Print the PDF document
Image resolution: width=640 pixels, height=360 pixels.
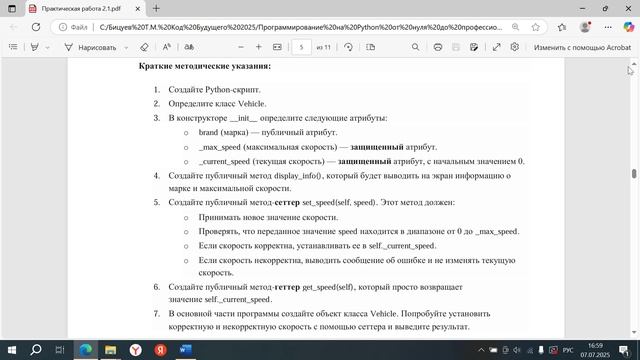pos(438,47)
